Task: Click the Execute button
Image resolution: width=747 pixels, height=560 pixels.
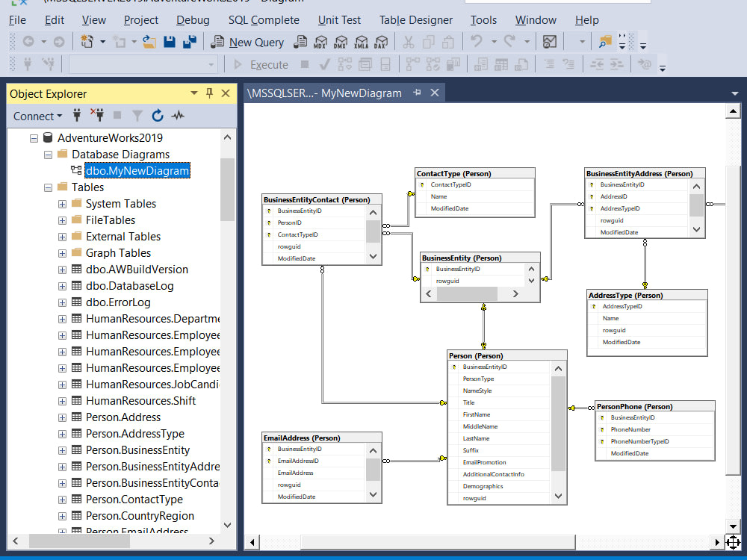Action: pos(261,65)
